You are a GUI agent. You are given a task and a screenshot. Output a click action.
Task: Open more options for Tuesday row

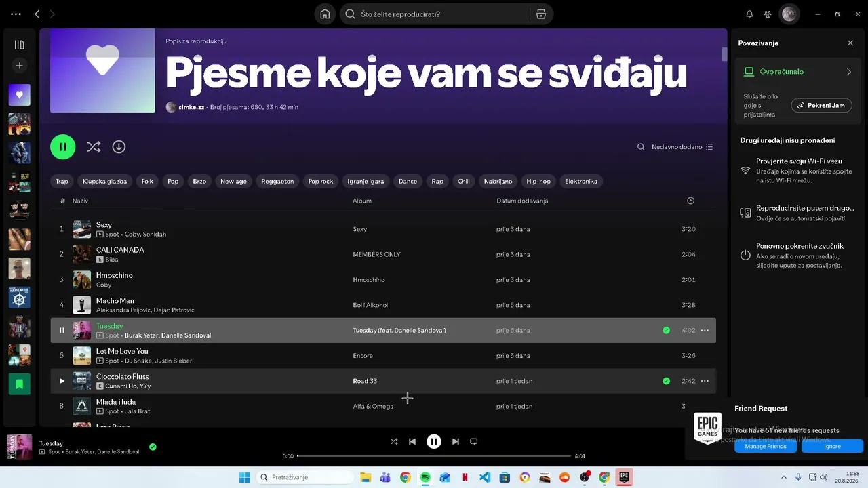705,330
